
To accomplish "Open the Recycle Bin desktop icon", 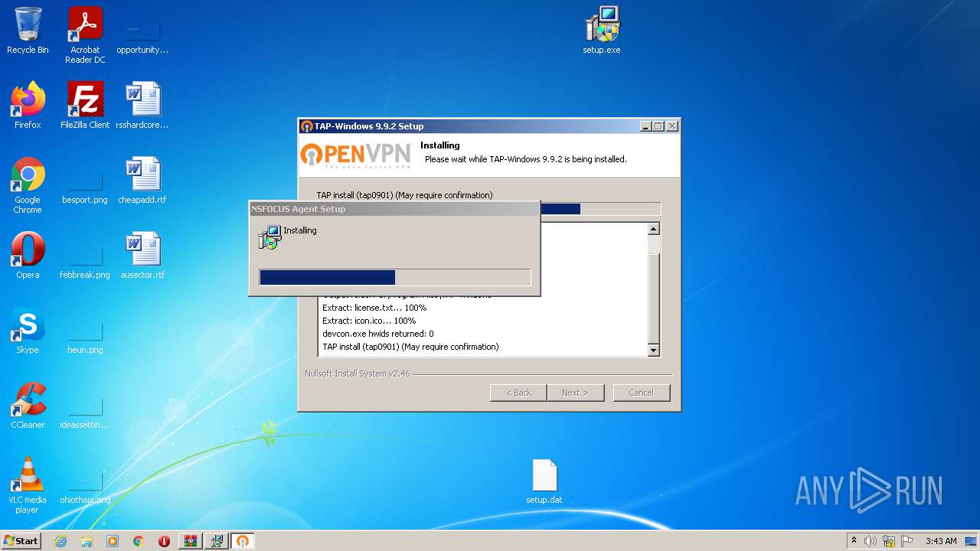I will [28, 31].
